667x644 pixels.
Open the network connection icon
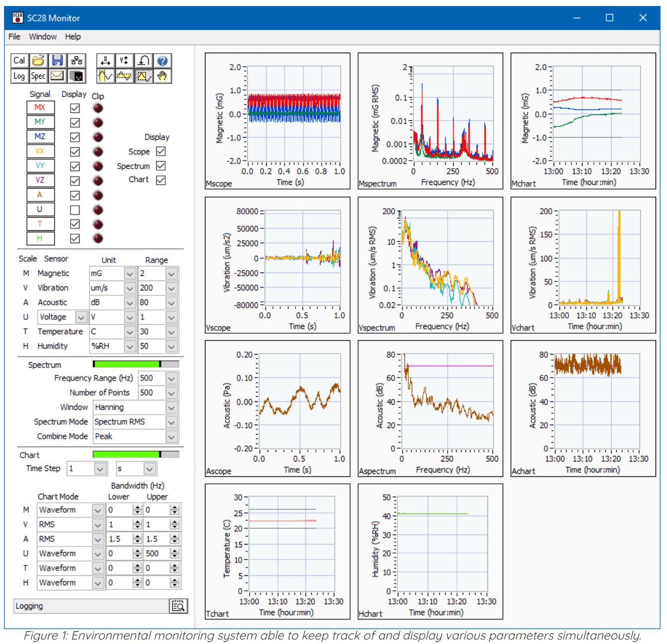(x=77, y=61)
